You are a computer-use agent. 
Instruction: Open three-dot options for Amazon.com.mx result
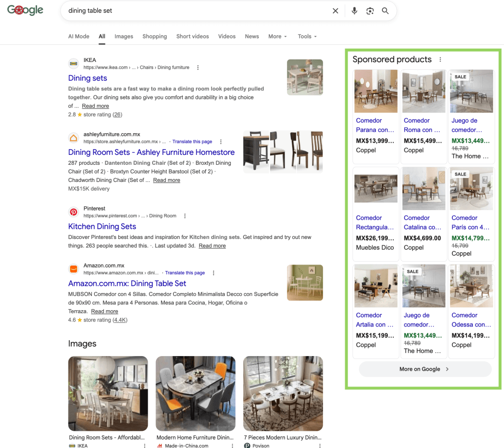click(x=214, y=272)
